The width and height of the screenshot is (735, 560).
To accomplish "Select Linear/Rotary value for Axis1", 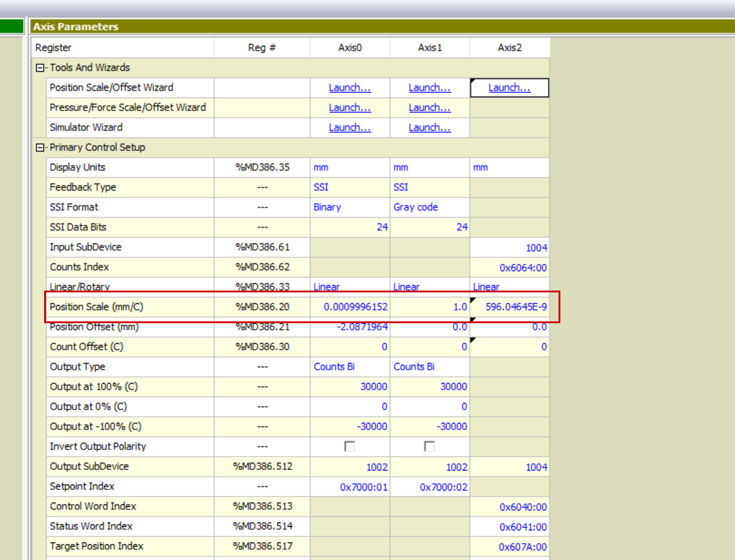I will click(430, 287).
